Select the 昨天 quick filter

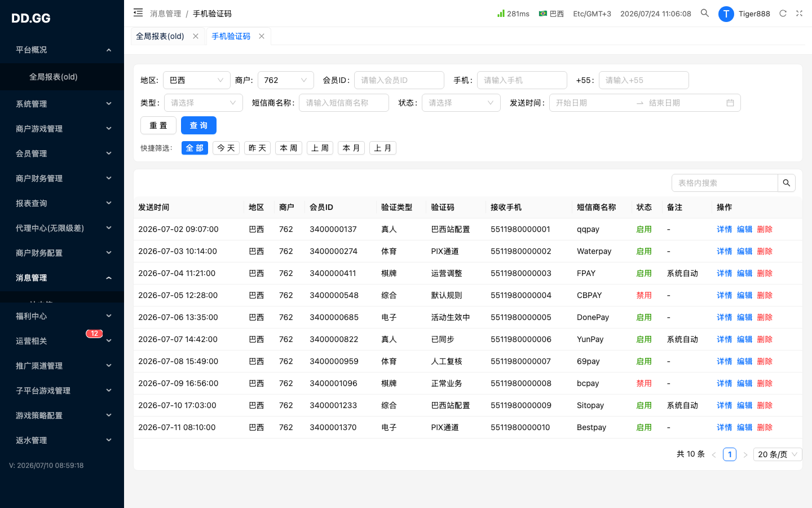(257, 148)
